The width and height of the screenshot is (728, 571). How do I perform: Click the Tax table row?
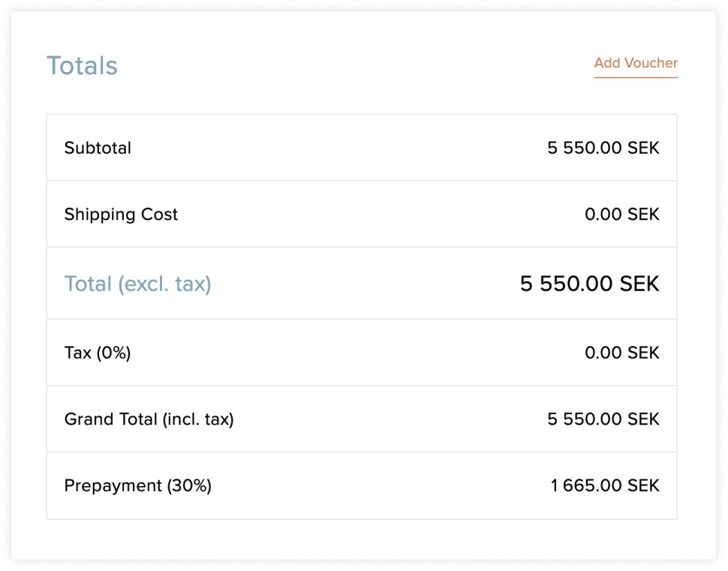(x=362, y=353)
